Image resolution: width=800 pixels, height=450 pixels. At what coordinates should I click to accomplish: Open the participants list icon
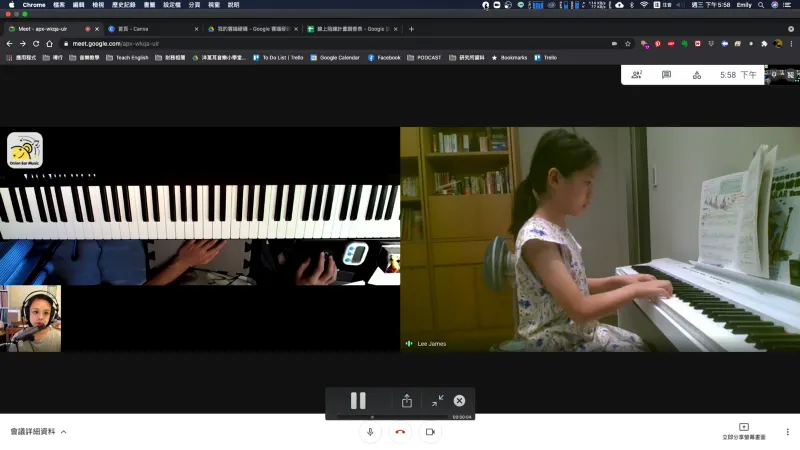coord(636,75)
